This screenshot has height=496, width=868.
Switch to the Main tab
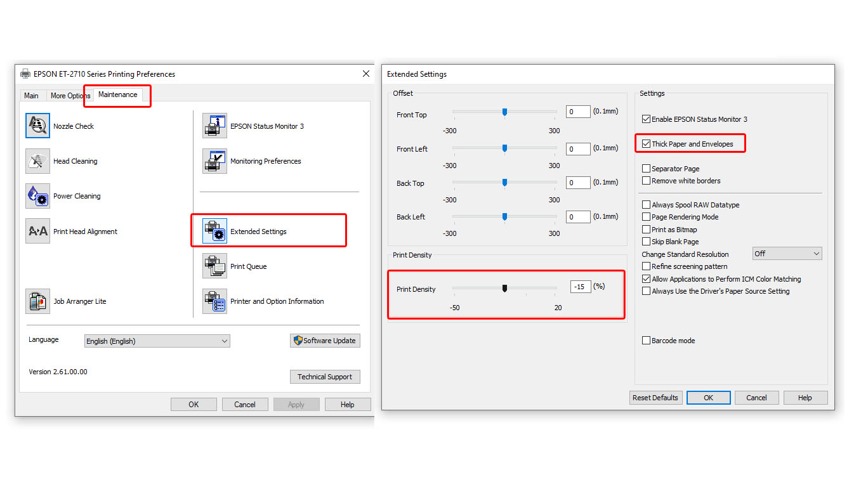click(31, 96)
